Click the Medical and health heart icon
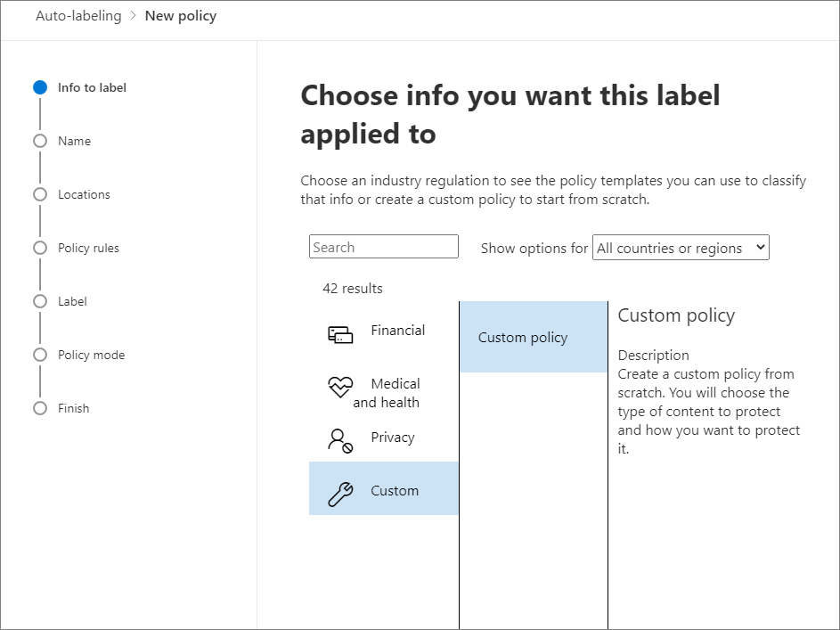Viewport: 840px width, 630px height. (340, 387)
